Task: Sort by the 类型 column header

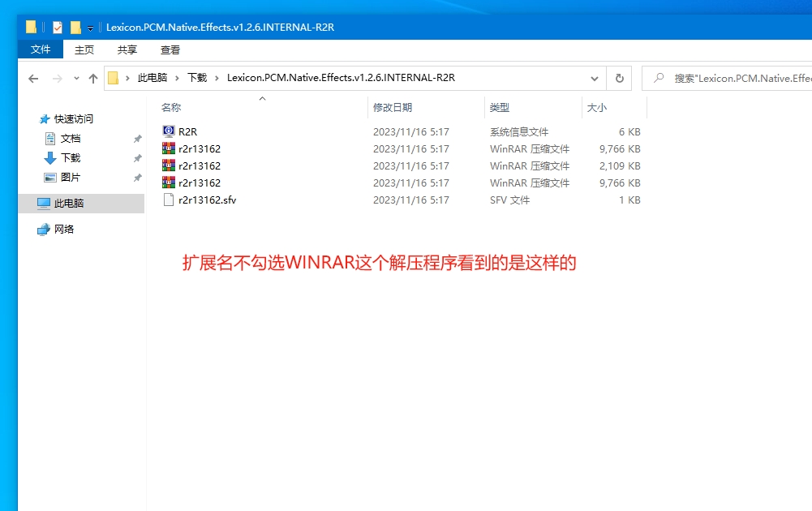Action: tap(500, 108)
